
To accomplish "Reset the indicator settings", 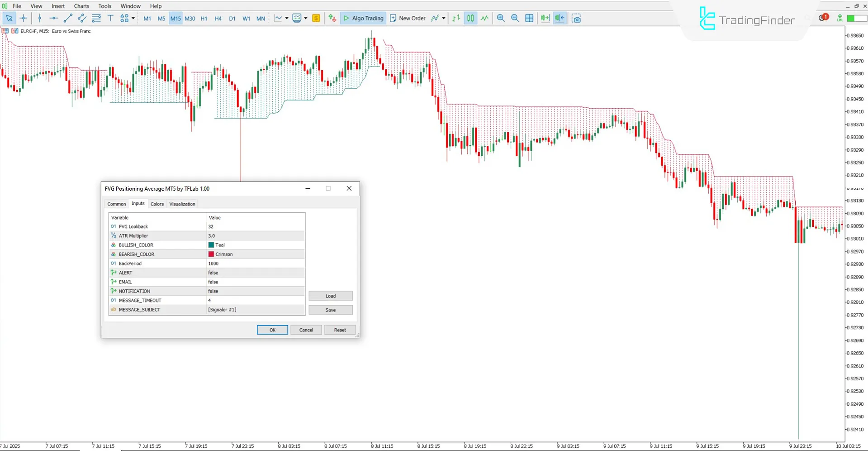I will click(340, 330).
